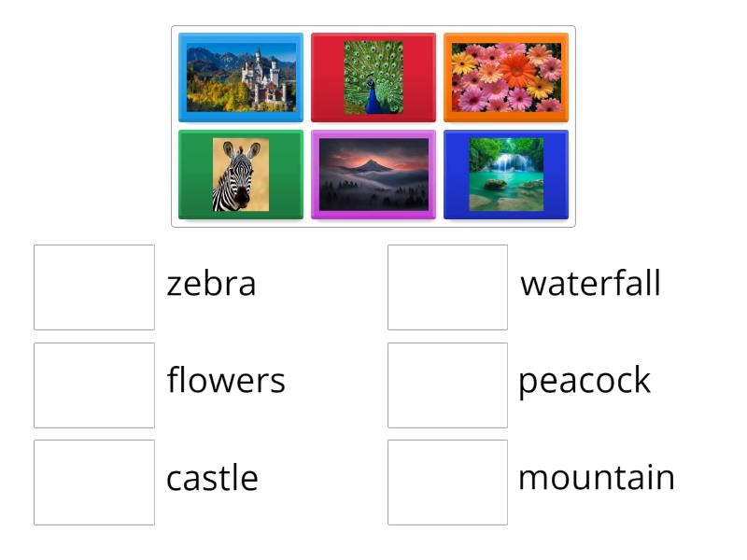The width and height of the screenshot is (747, 560).
Task: Click the word zebra
Action: pos(210,283)
